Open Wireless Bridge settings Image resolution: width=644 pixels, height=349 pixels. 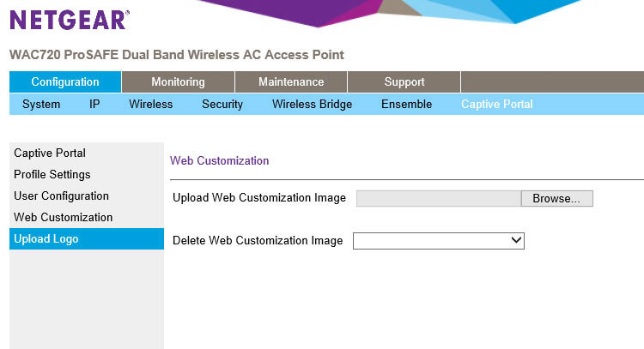[x=312, y=104]
